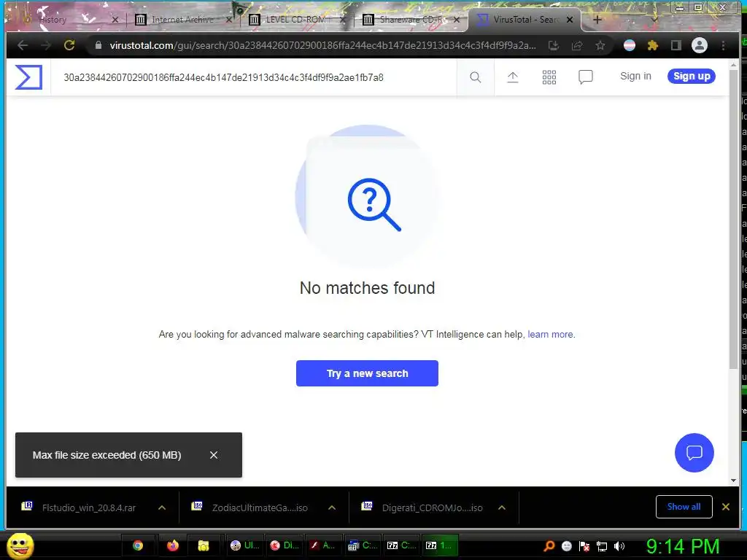Click the 9:14 PM clock
Screen dimensions: 747x560
(682, 546)
